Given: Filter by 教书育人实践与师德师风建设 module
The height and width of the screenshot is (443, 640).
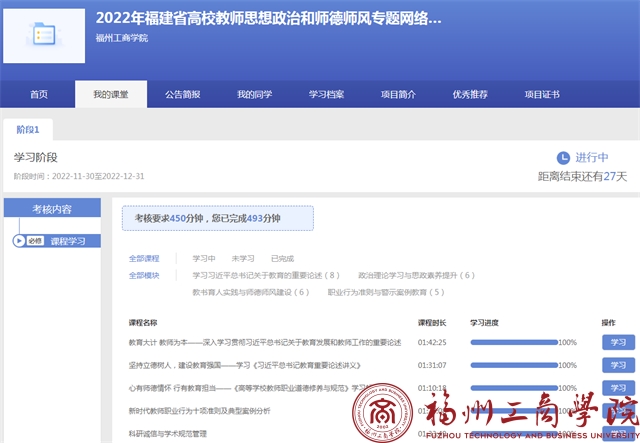Looking at the screenshot, I should (251, 292).
